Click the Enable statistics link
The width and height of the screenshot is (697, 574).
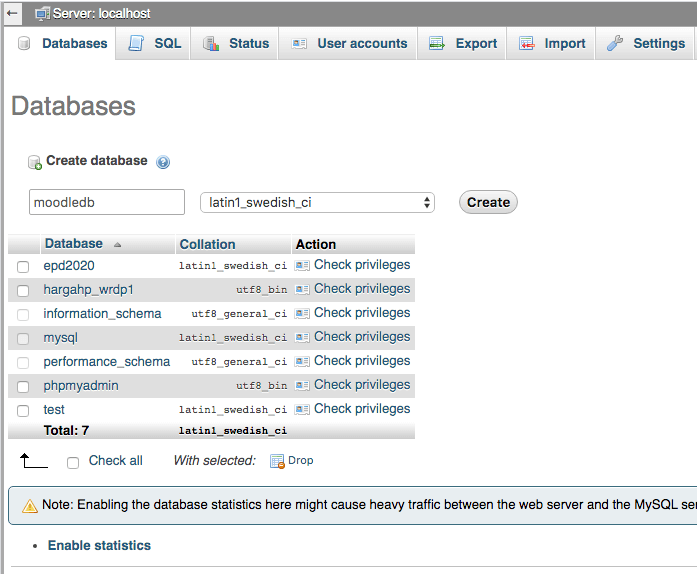(x=99, y=545)
